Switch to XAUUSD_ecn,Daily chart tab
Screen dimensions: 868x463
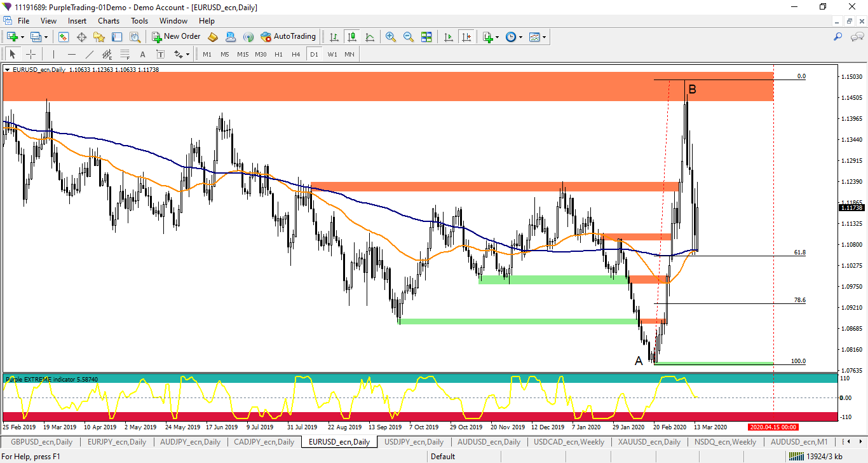654,441
